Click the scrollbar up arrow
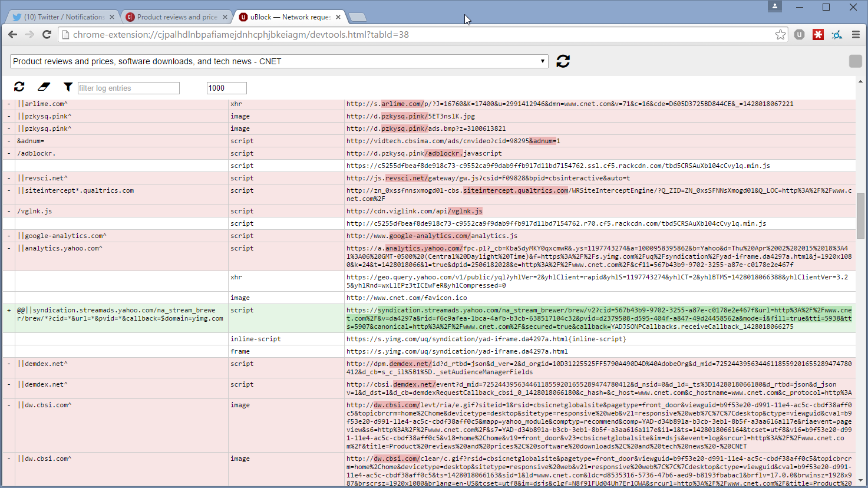 click(861, 81)
